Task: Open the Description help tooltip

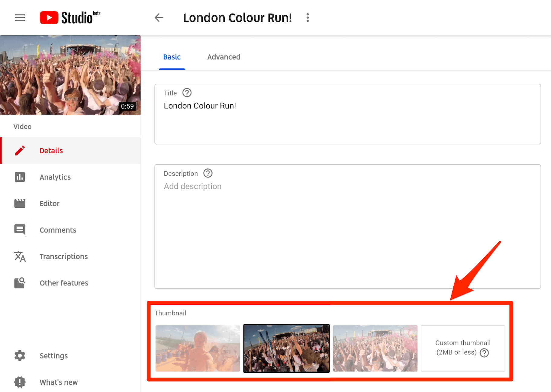Action: tap(208, 173)
